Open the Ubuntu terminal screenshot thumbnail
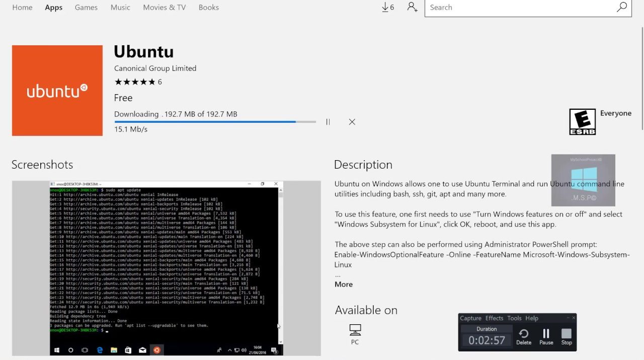644x360 pixels. [x=166, y=268]
